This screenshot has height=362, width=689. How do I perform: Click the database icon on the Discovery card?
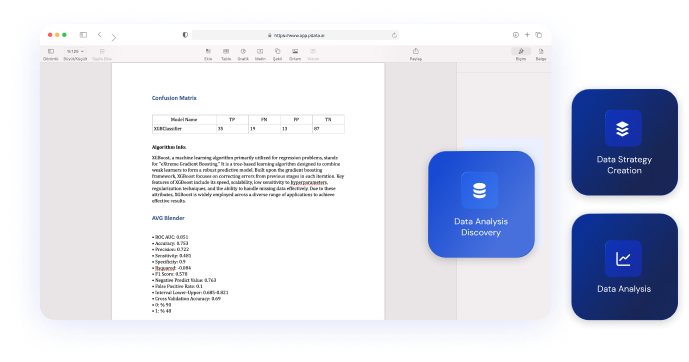[x=479, y=190]
